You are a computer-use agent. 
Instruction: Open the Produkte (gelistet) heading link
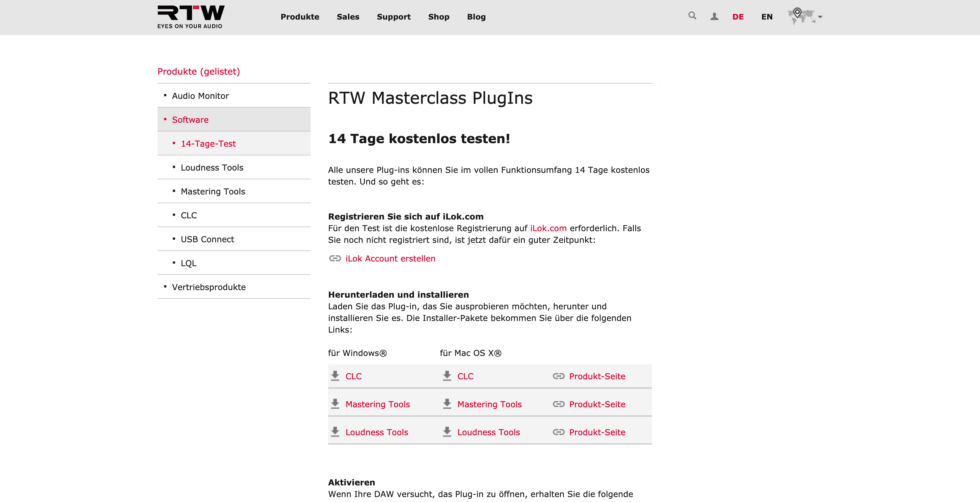point(199,71)
